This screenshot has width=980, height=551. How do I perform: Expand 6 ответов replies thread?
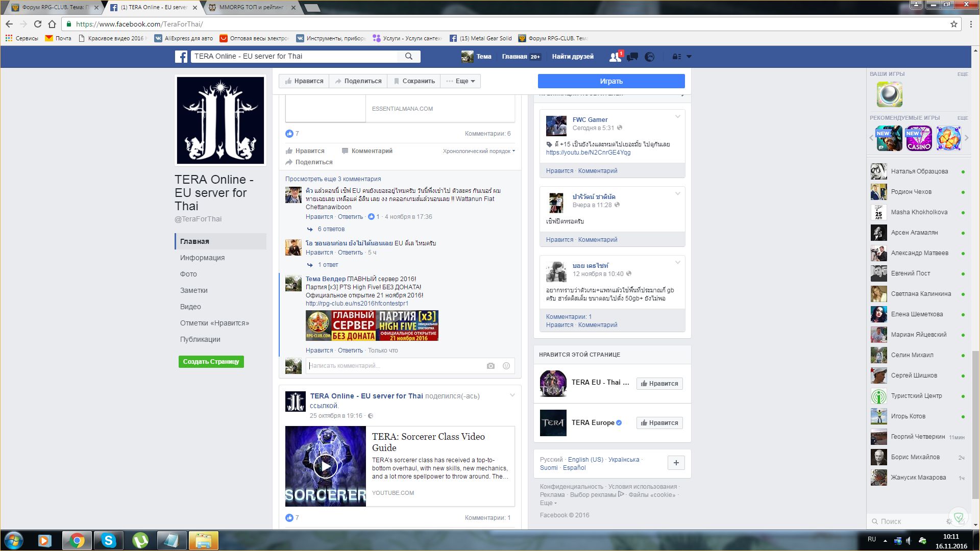(x=331, y=229)
